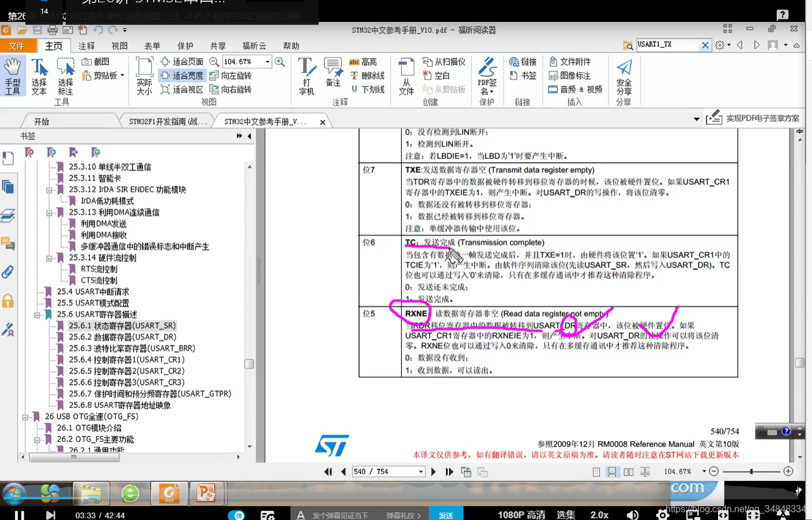Collapse the 25.3.14 硬件流控制 bookmark
Viewport: 812px width, 520px height.
tap(49, 259)
